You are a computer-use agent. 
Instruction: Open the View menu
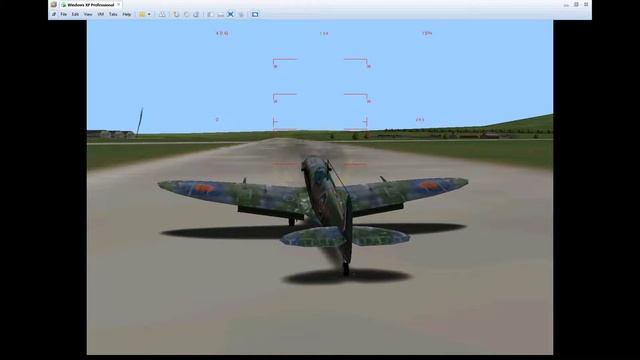tap(88, 14)
